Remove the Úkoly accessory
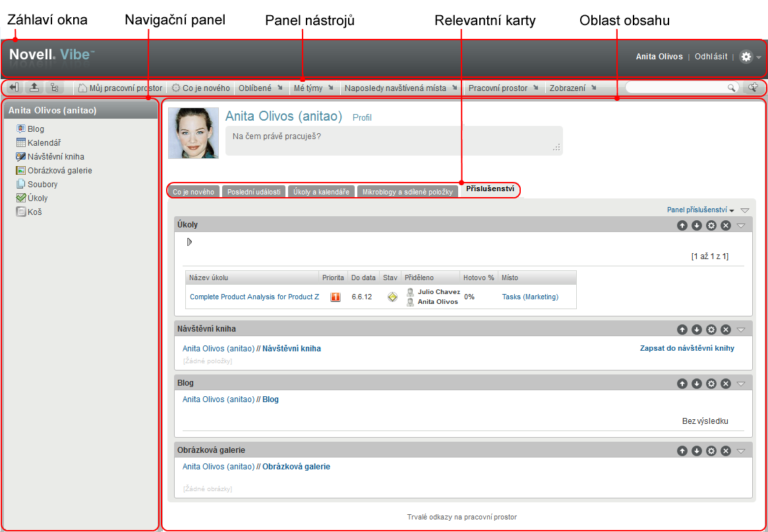768x532 pixels. tap(726, 225)
